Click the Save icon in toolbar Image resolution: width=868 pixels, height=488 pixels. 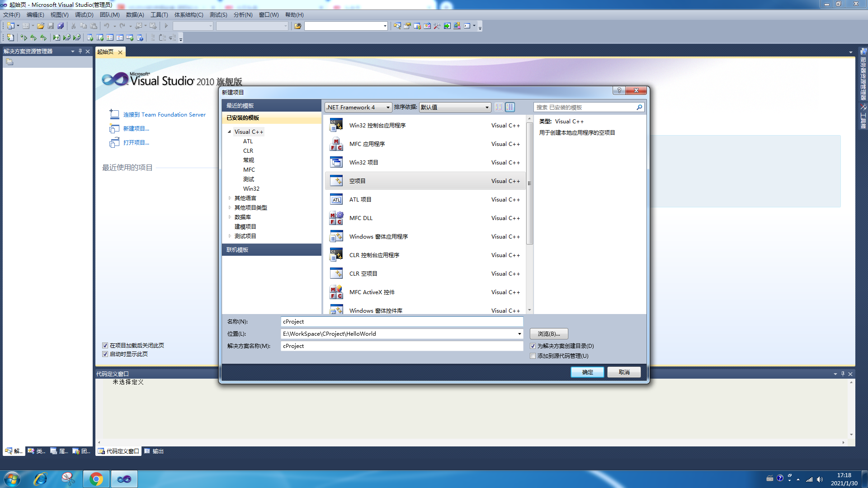tap(51, 26)
